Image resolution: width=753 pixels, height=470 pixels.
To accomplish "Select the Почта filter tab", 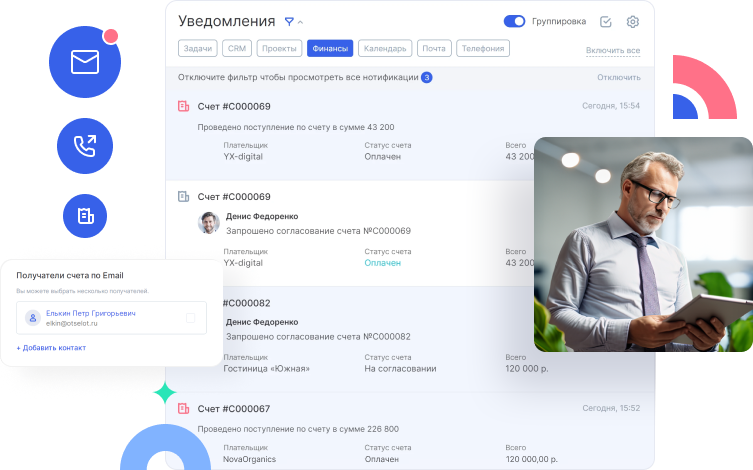I will [434, 48].
